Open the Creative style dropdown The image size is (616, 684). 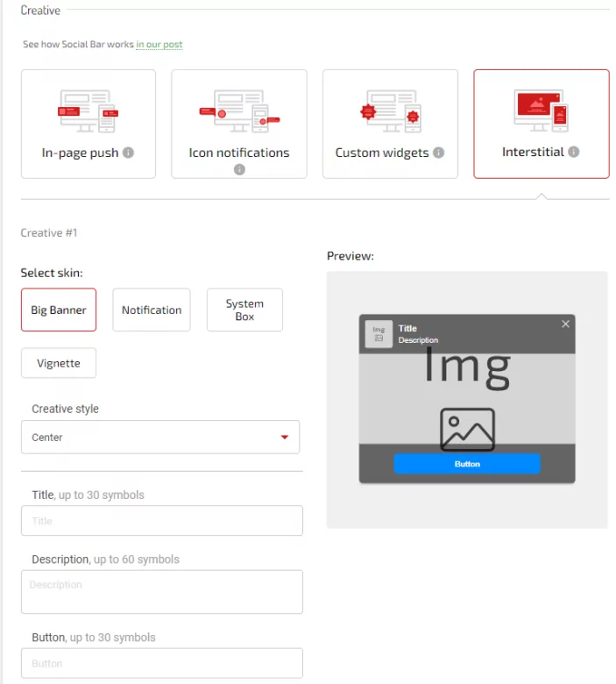(x=160, y=437)
